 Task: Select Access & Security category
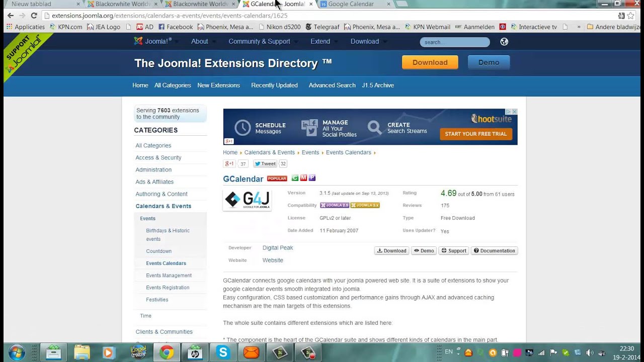(x=158, y=157)
